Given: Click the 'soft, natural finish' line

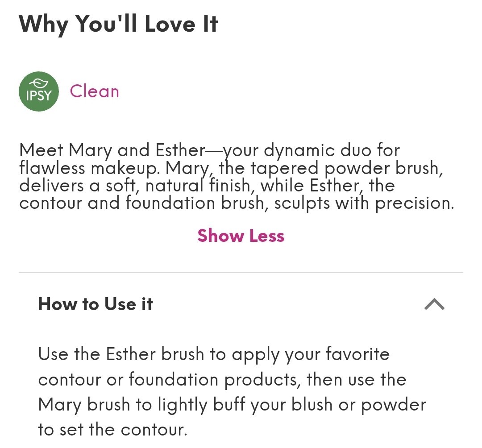Looking at the screenshot, I should [207, 186].
